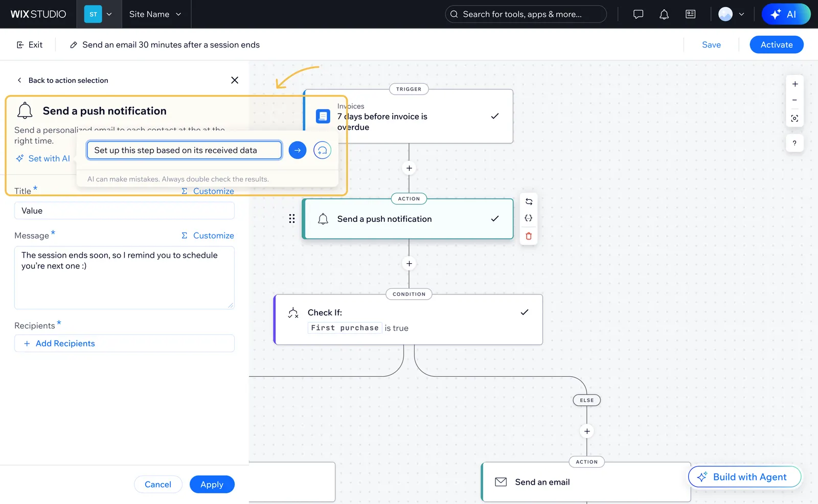The height and width of the screenshot is (504, 818).
Task: Click the checkmark on the trigger card
Action: pyautogui.click(x=495, y=116)
